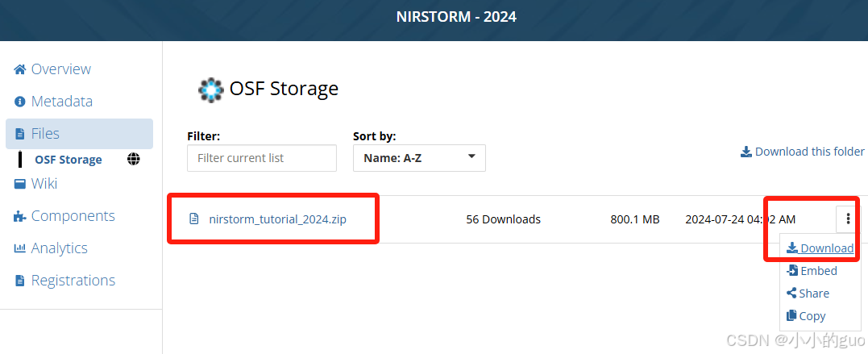The image size is (868, 354).
Task: Open the Sort by Name: A-Z dropdown
Action: click(x=419, y=158)
